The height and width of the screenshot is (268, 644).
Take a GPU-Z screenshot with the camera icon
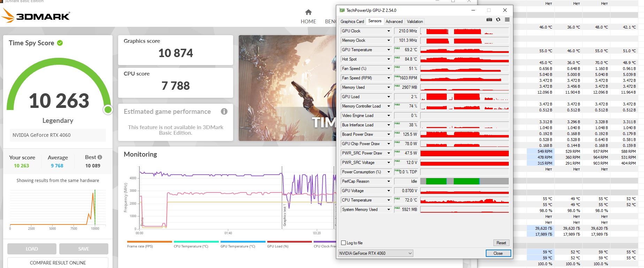pyautogui.click(x=489, y=19)
